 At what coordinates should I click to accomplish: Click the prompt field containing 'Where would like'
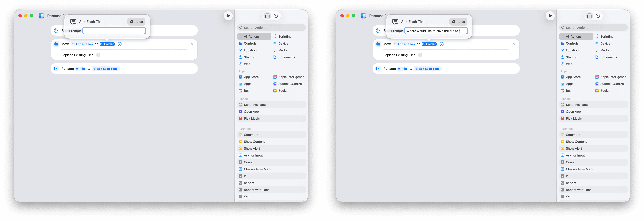(x=436, y=31)
